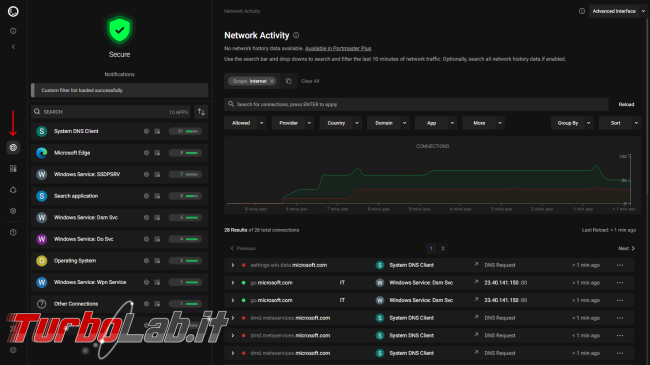Image resolution: width=650 pixels, height=365 pixels.
Task: Open the Group By dropdown
Action: [572, 123]
